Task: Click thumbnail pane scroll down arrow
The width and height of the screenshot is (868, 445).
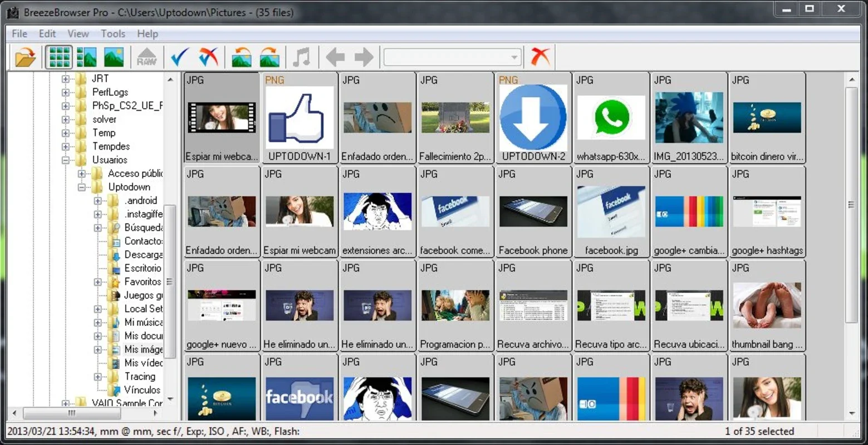Action: [852, 413]
